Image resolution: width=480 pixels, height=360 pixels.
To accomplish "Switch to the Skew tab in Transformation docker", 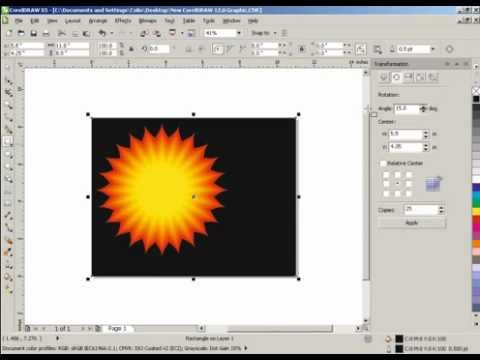I will [433, 77].
